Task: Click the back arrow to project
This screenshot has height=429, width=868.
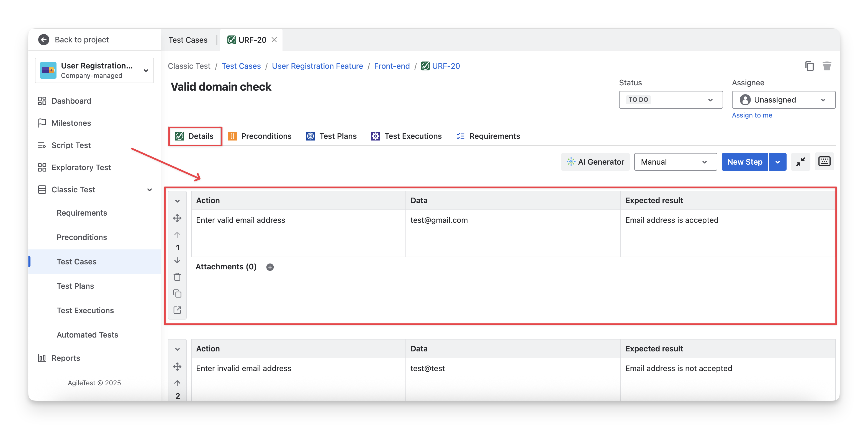Action: pyautogui.click(x=44, y=40)
